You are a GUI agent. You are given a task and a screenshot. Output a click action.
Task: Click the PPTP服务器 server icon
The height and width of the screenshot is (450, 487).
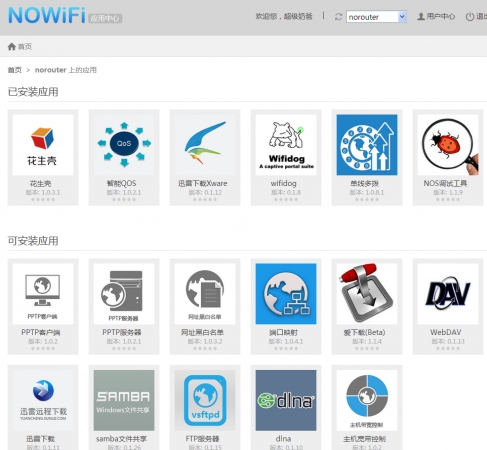tap(124, 294)
